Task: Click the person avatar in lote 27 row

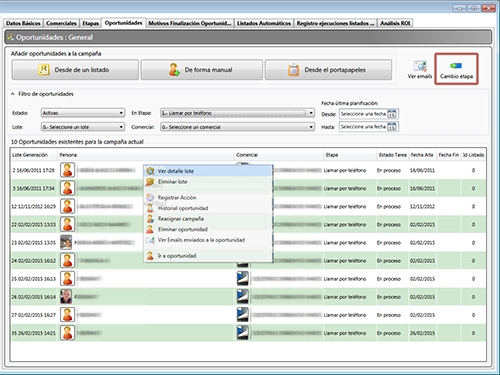Action: click(67, 315)
